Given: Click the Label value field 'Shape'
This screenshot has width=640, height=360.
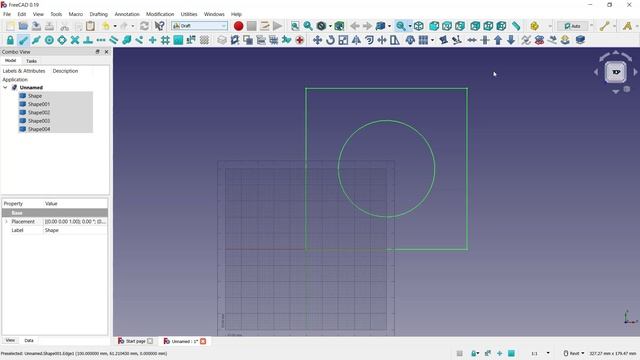Looking at the screenshot, I should click(76, 231).
